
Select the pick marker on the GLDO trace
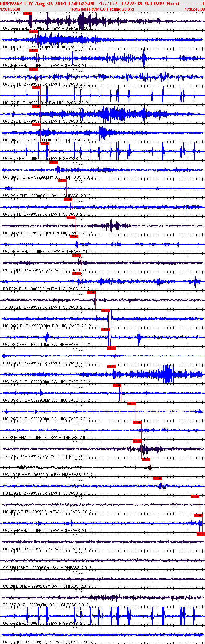coord(74,236)
